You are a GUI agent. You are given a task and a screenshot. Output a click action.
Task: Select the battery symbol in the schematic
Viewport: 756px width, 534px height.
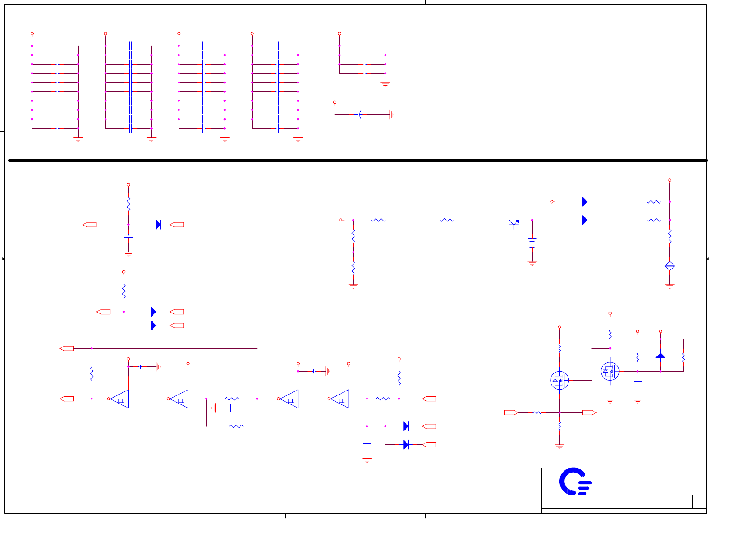[x=532, y=243]
